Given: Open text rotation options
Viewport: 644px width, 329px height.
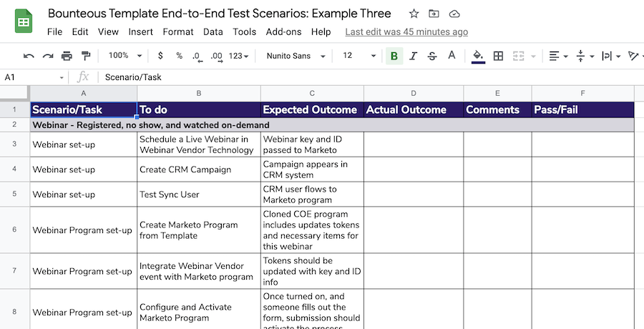Looking at the screenshot, I should coord(636,56).
